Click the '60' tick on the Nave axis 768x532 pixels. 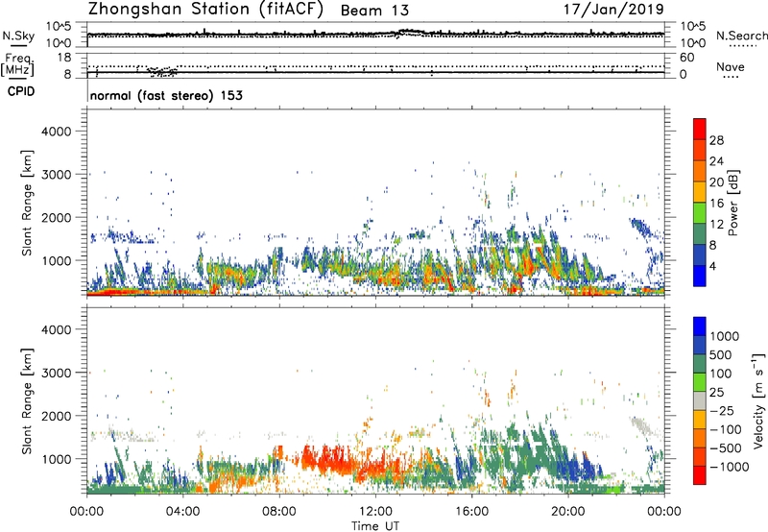tap(686, 58)
